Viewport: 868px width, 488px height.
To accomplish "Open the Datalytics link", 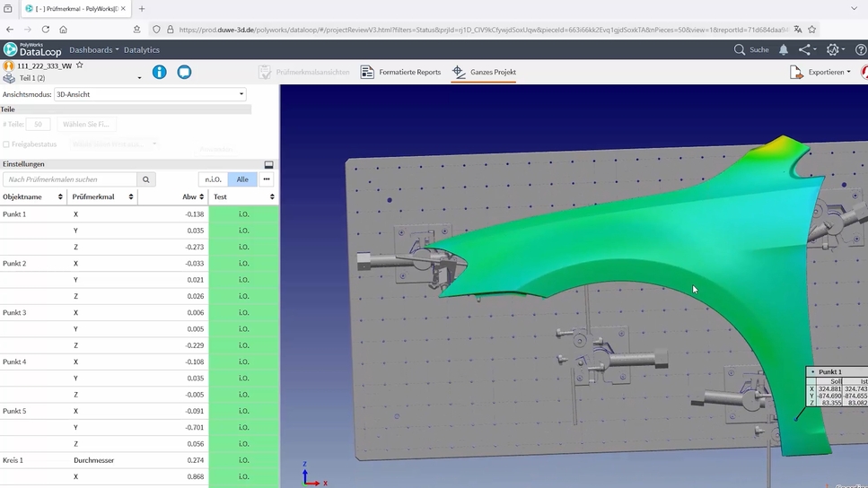I will (142, 50).
